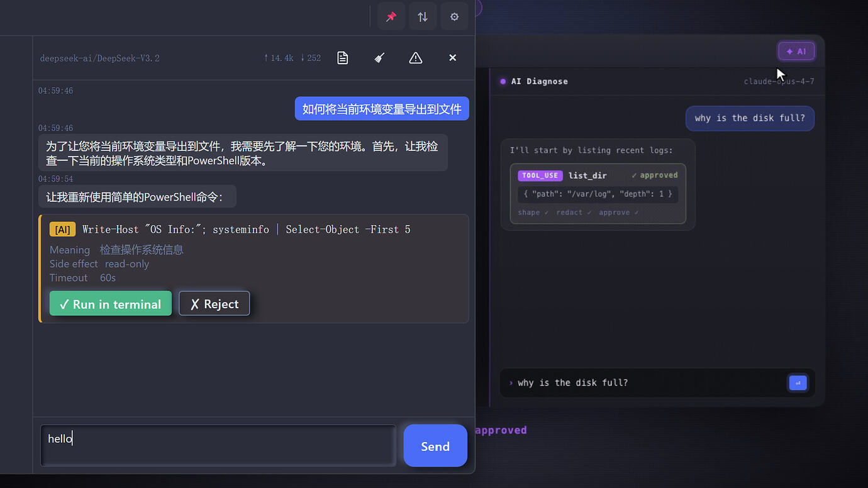This screenshot has width=868, height=488.
Task: Click the 'redact ✓' step label
Action: (574, 213)
